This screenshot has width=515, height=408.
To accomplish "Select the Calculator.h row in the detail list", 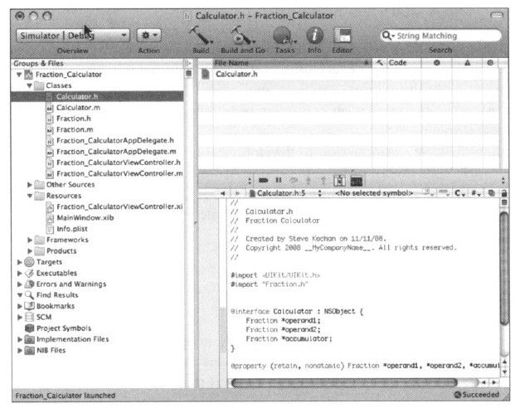I will click(349, 74).
